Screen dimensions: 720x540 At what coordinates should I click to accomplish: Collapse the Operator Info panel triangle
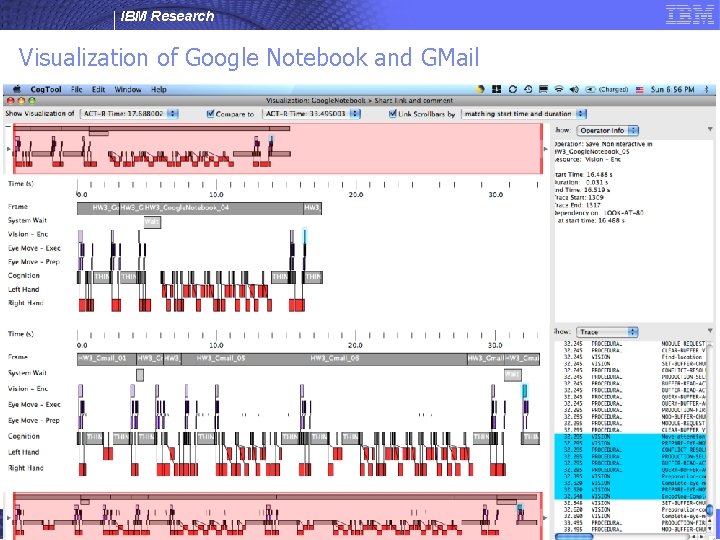[x=710, y=130]
